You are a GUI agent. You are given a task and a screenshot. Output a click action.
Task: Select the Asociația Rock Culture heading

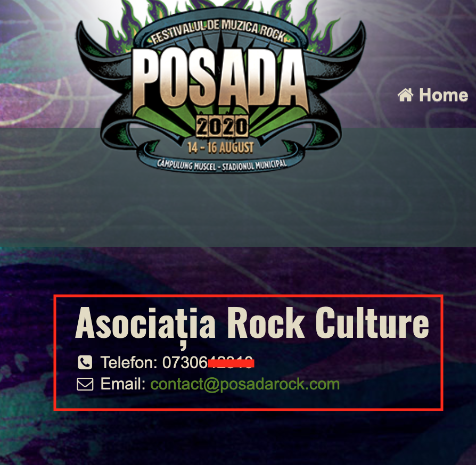pos(252,323)
